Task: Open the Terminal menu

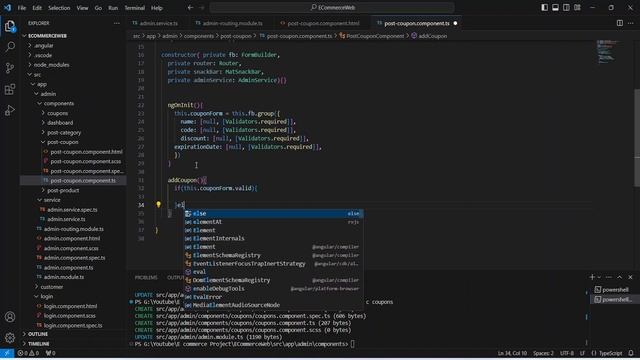Action: (x=135, y=8)
